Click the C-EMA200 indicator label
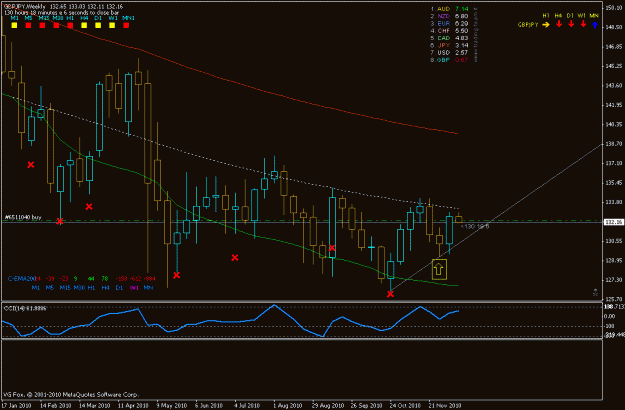 click(x=22, y=279)
